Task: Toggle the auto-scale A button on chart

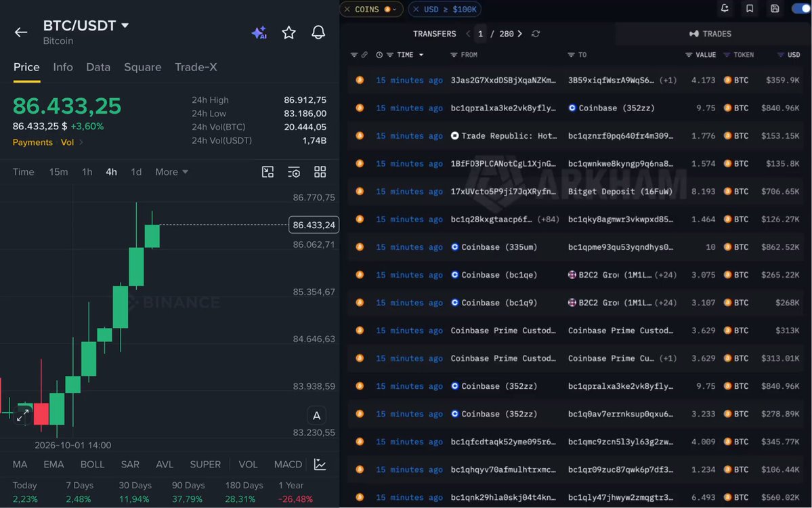Action: [316, 416]
